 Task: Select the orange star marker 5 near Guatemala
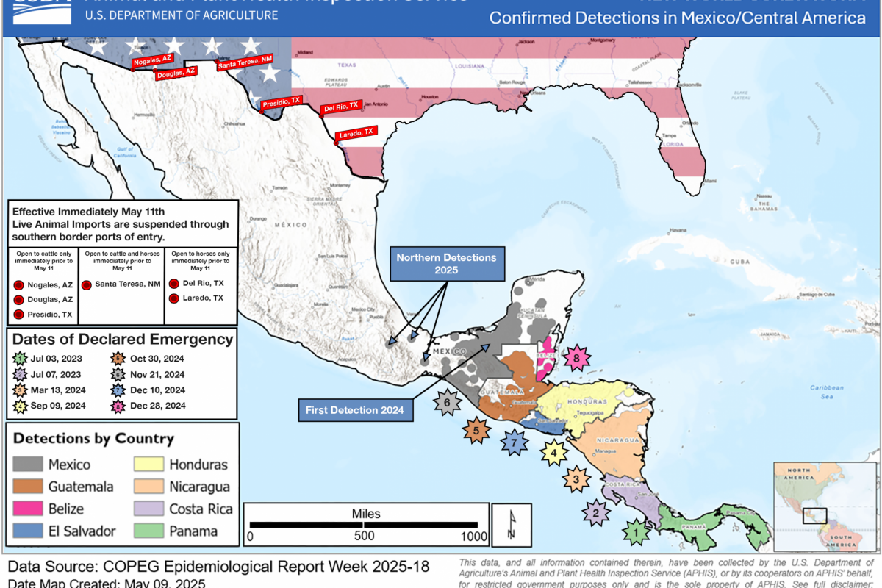476,430
